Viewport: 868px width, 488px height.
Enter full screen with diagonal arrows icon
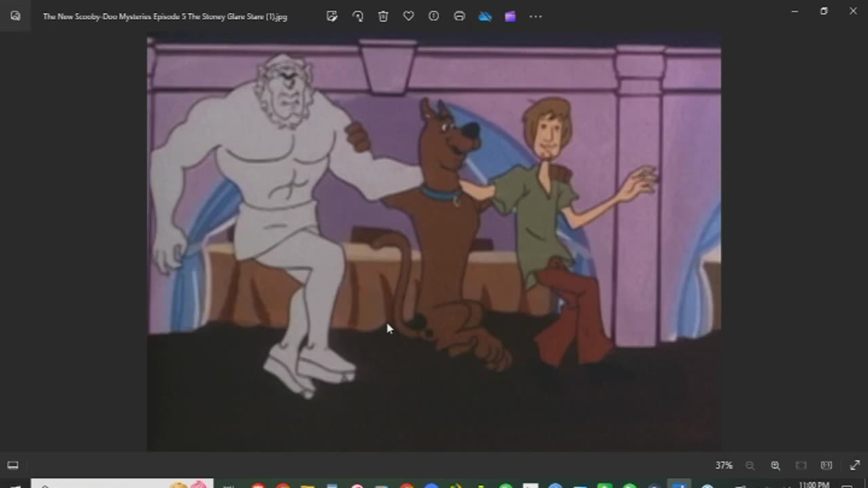pyautogui.click(x=854, y=466)
